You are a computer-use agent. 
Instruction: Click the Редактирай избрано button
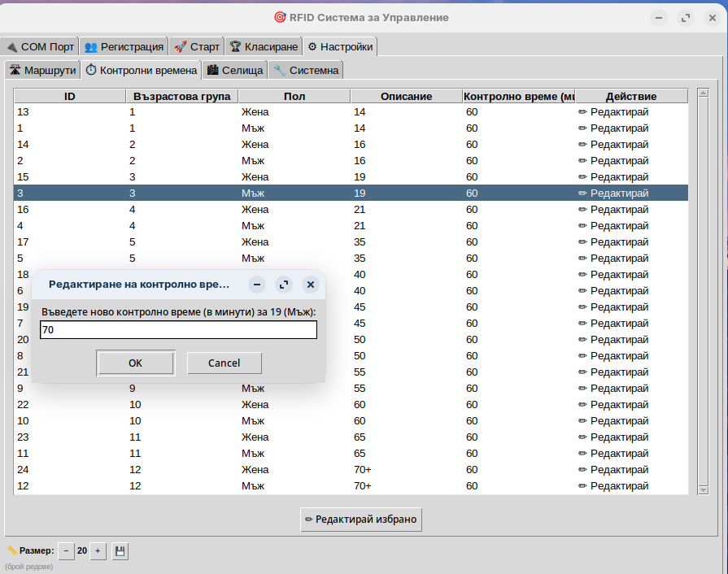(x=361, y=519)
